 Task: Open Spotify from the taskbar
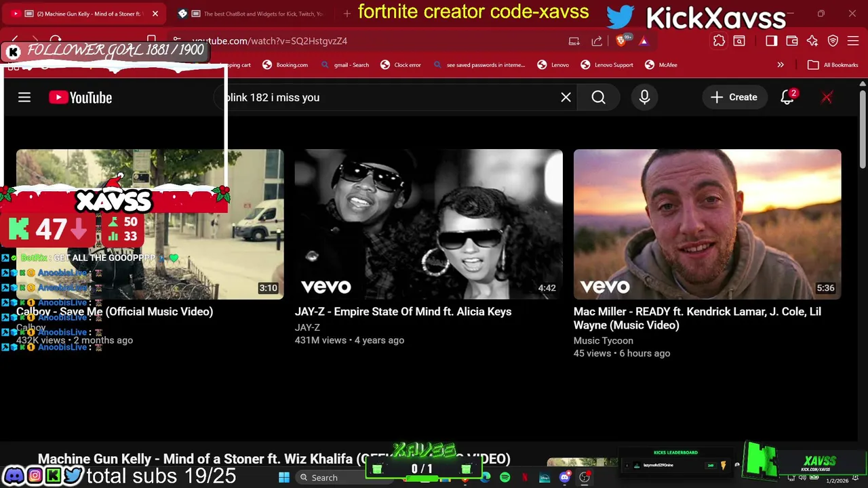click(x=505, y=478)
